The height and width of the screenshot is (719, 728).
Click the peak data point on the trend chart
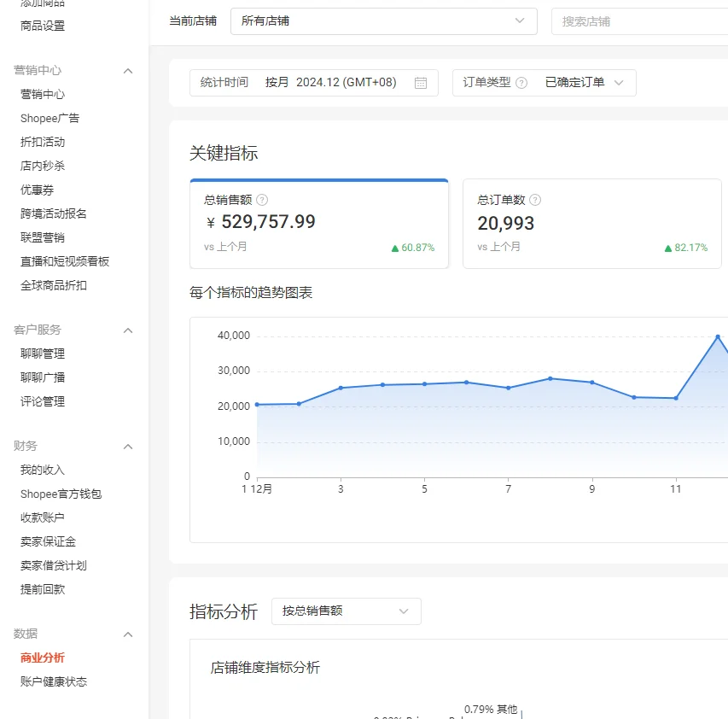719,338
